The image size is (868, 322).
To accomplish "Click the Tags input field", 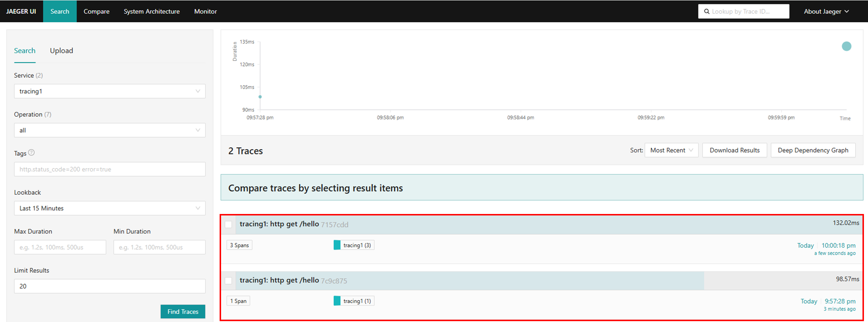I will coord(110,169).
